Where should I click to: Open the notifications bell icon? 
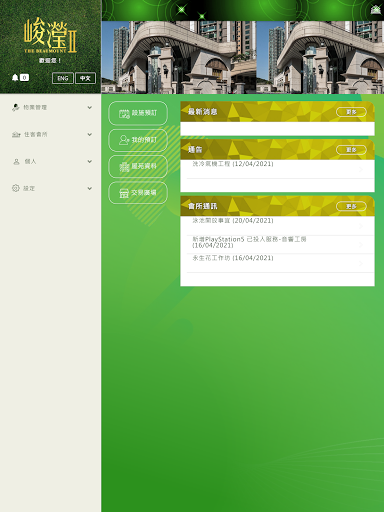tap(15, 78)
